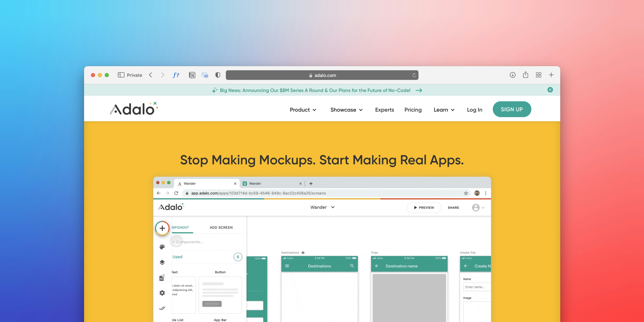Open the Wander app name dropdown

click(323, 207)
